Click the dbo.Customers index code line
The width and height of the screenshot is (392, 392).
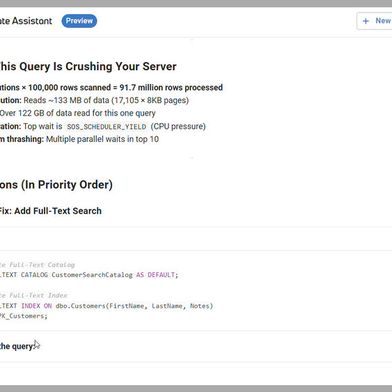[106, 306]
